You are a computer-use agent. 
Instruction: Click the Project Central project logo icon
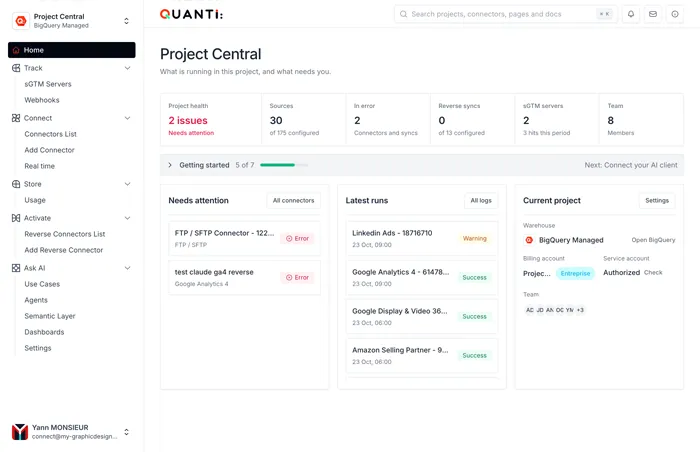(x=21, y=21)
